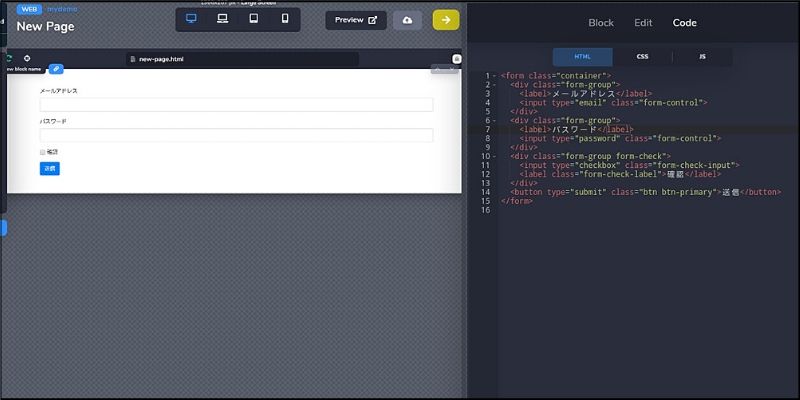Open the mydemo project link

pos(62,9)
